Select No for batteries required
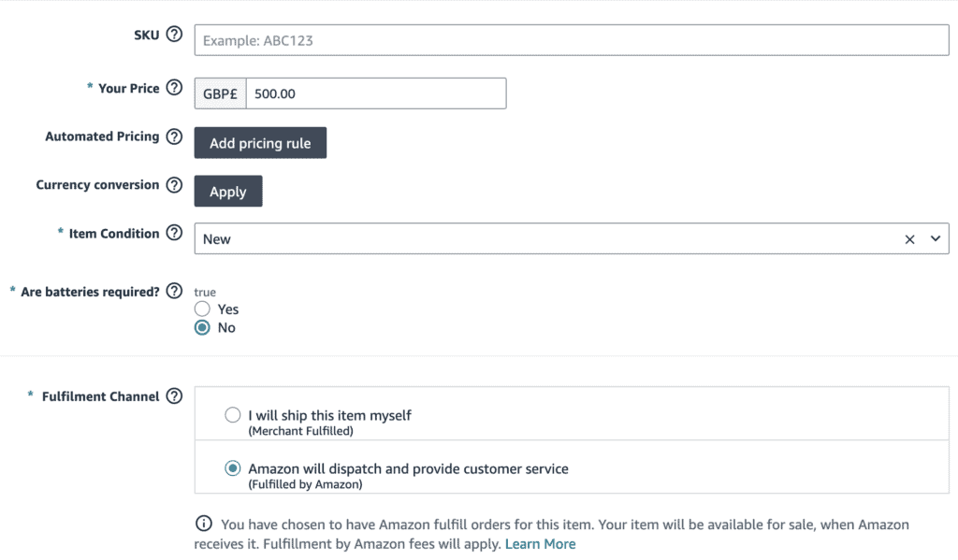Viewport: 958px width, 560px height. (x=202, y=328)
